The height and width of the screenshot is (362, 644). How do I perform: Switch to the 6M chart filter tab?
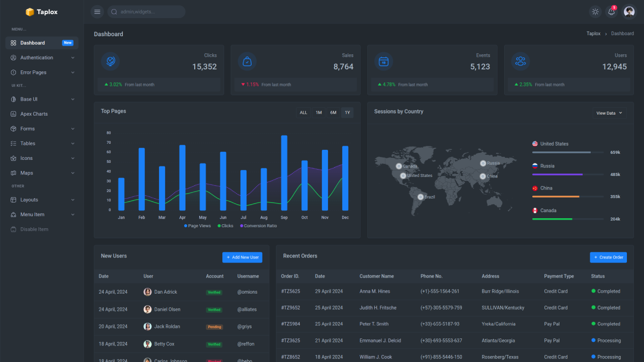point(333,112)
